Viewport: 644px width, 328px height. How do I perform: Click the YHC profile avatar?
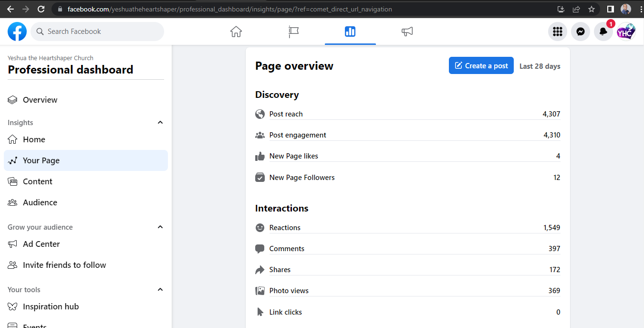(x=626, y=32)
